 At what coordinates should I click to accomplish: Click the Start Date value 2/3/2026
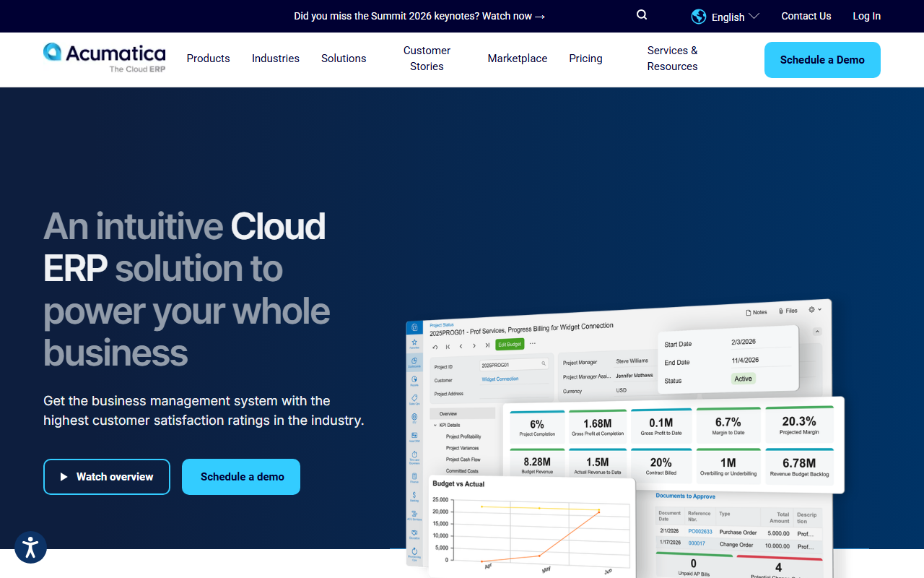click(743, 342)
